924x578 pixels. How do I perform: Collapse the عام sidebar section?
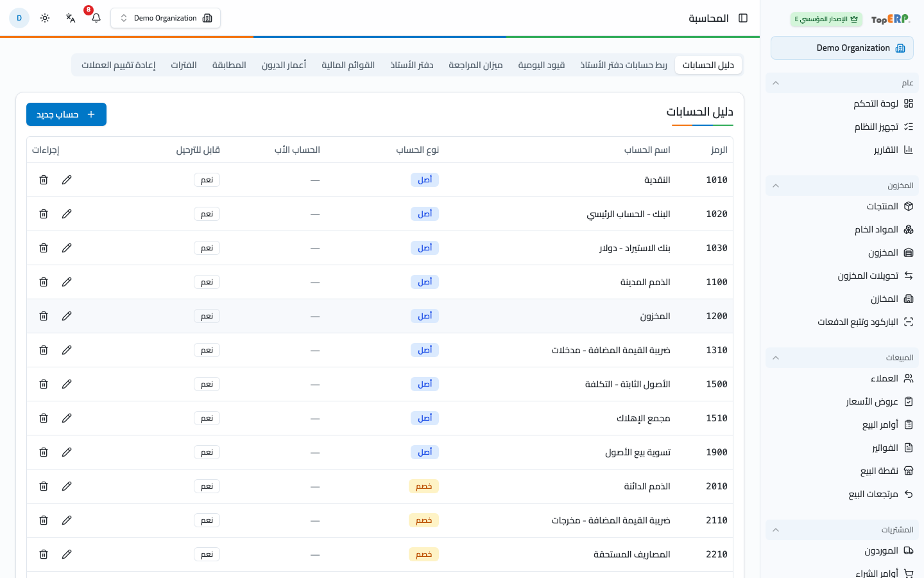click(842, 83)
